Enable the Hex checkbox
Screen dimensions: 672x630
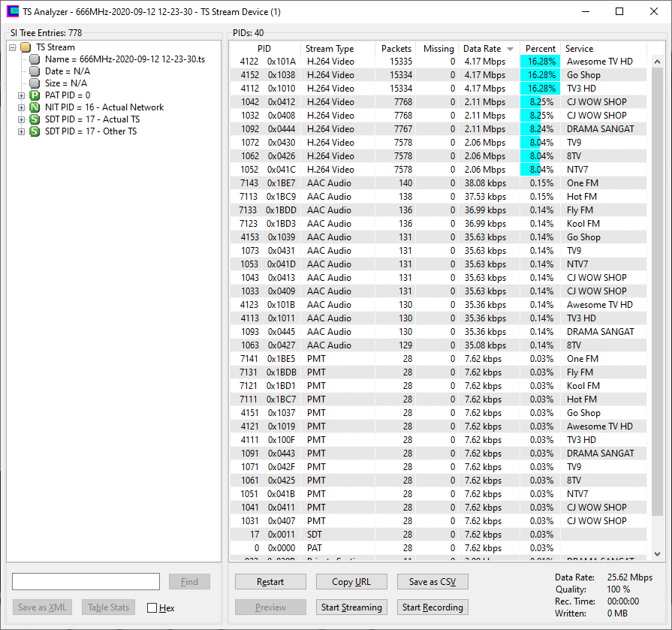pos(152,607)
